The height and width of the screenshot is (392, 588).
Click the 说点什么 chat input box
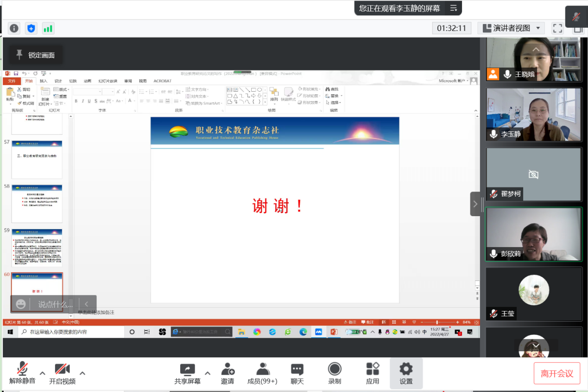(55, 304)
